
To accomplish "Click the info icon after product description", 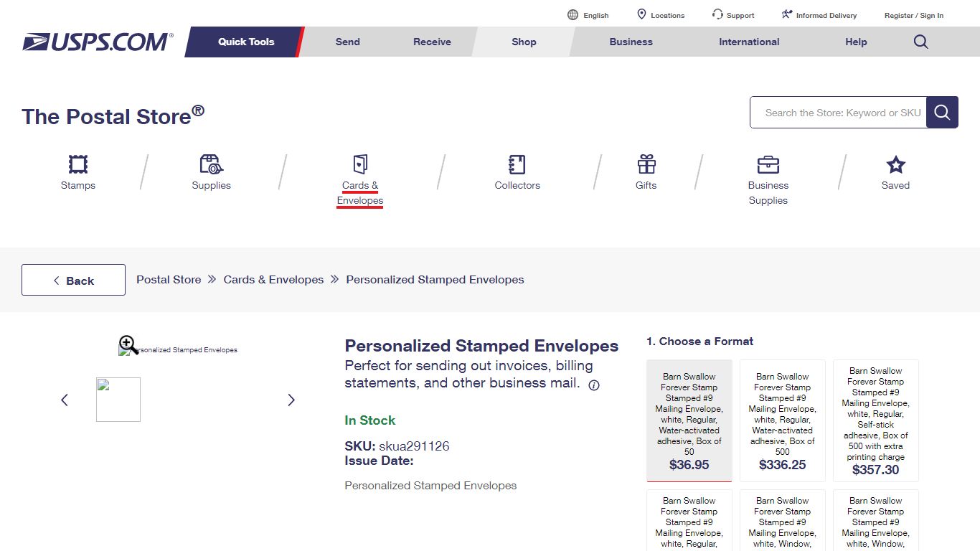I will point(594,385).
